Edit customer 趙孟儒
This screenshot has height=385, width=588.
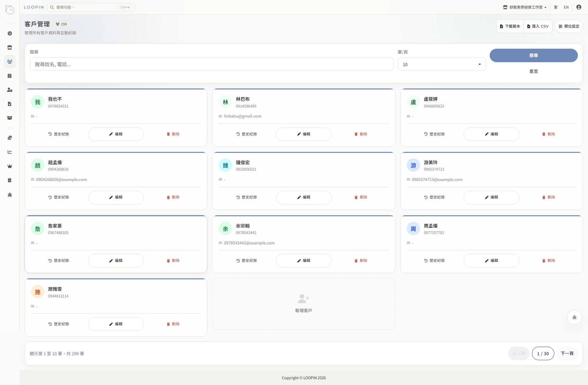click(x=116, y=197)
